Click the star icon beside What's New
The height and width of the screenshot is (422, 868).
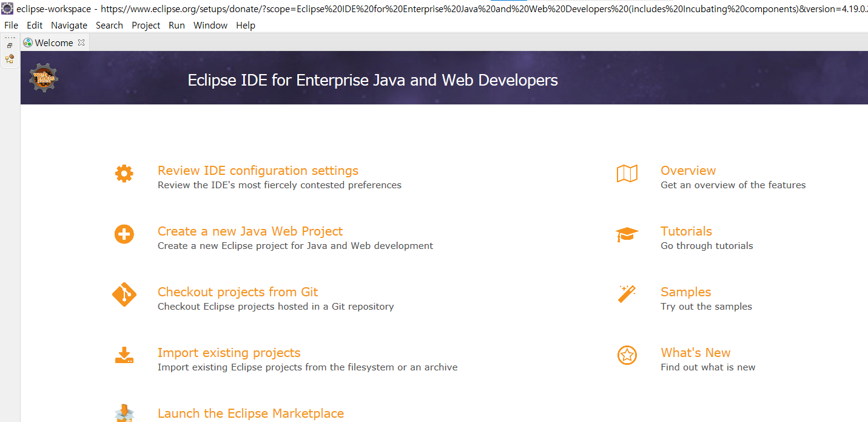(x=627, y=355)
